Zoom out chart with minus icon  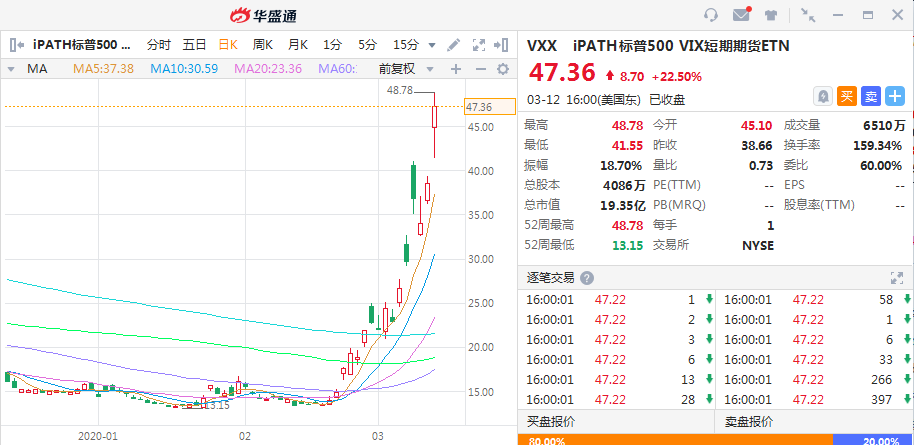click(x=480, y=69)
